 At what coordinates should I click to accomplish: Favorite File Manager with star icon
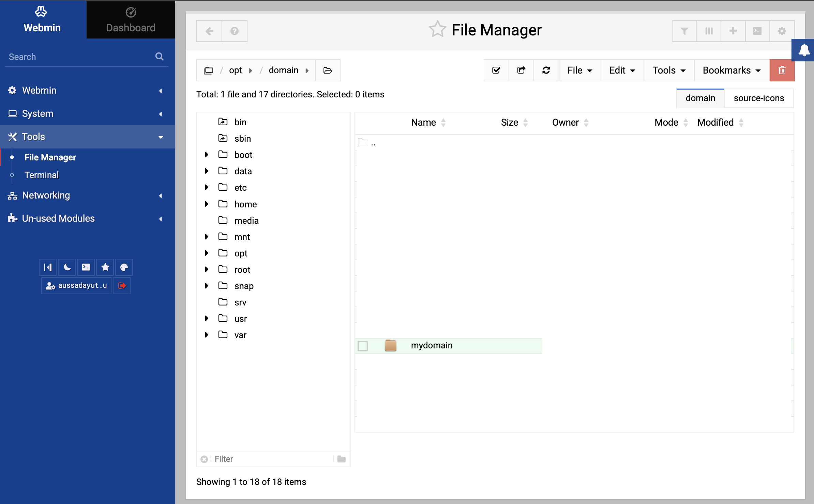(x=437, y=30)
